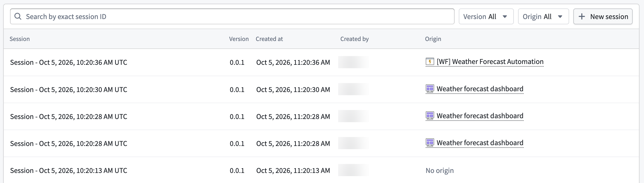
Task: Click the Session column header
Action: [x=20, y=39]
